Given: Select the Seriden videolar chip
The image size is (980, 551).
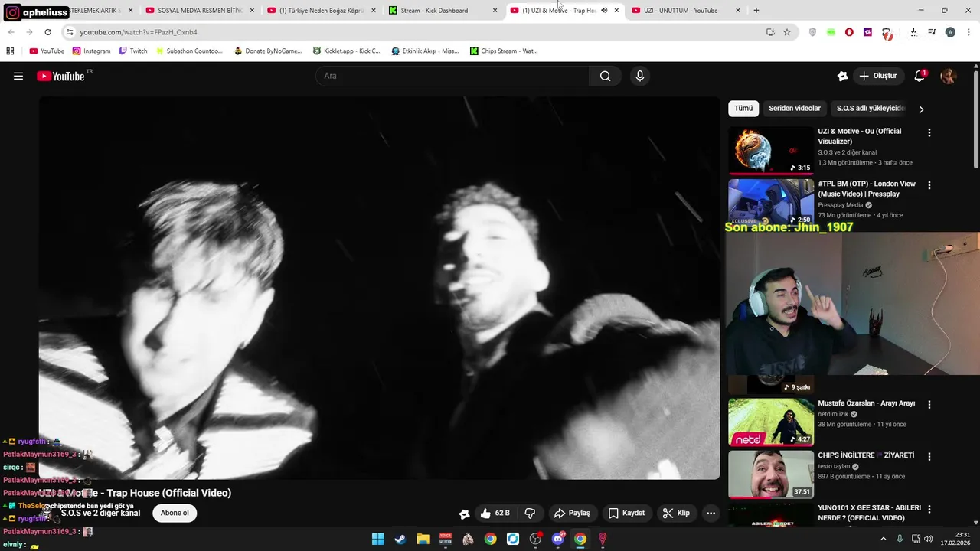Looking at the screenshot, I should 795,109.
